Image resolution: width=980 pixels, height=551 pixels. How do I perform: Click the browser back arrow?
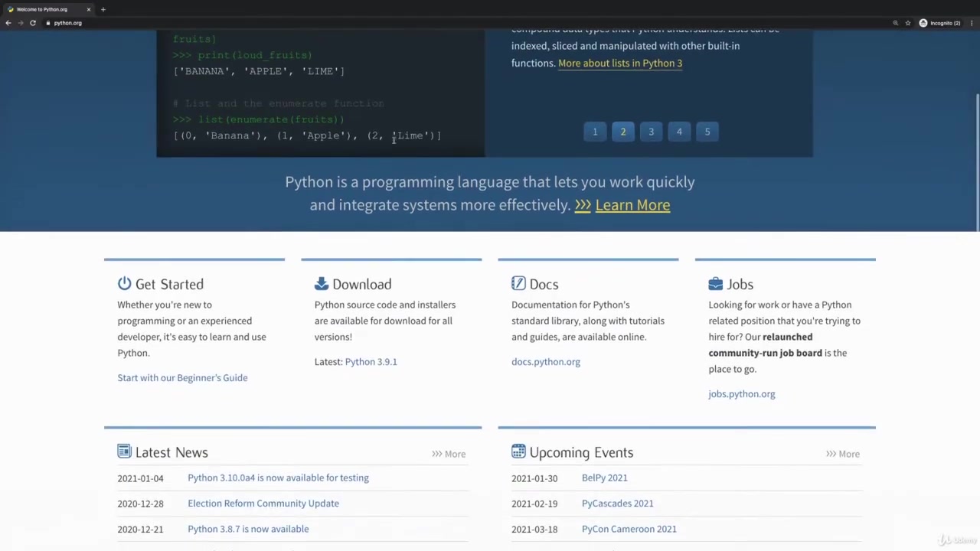8,23
